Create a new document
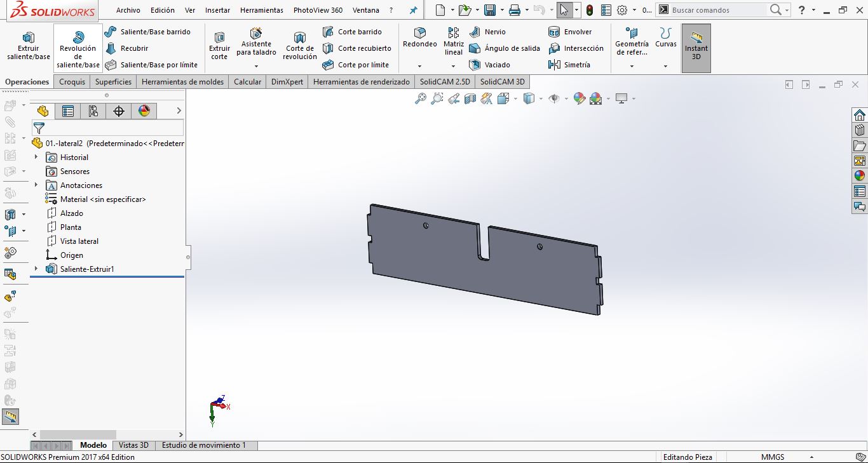Screen dimensions: 868x463 [x=442, y=10]
